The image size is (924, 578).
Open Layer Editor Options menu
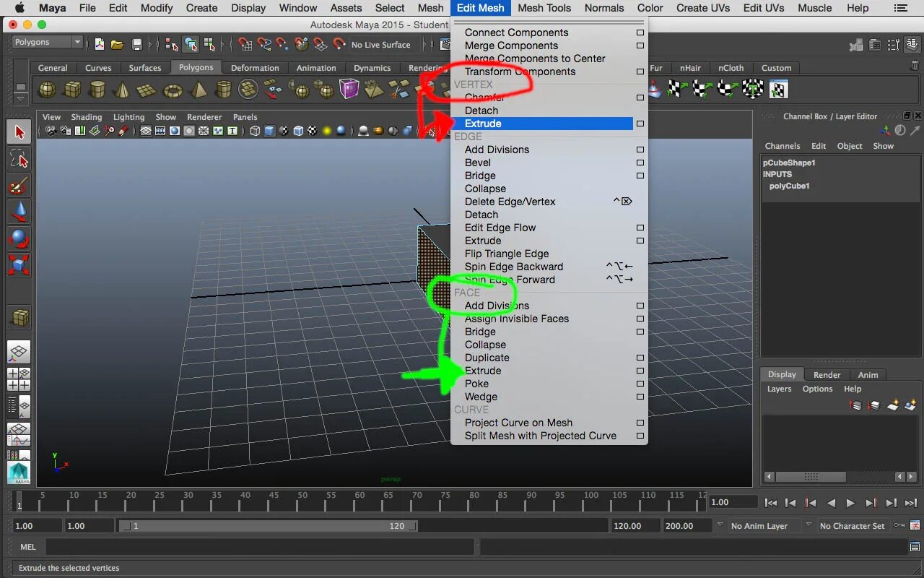click(x=817, y=389)
